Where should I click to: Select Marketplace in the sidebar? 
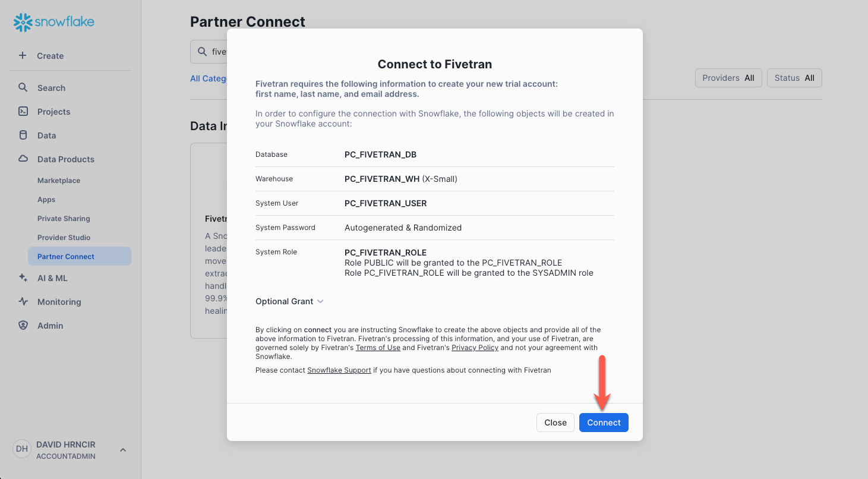point(58,180)
